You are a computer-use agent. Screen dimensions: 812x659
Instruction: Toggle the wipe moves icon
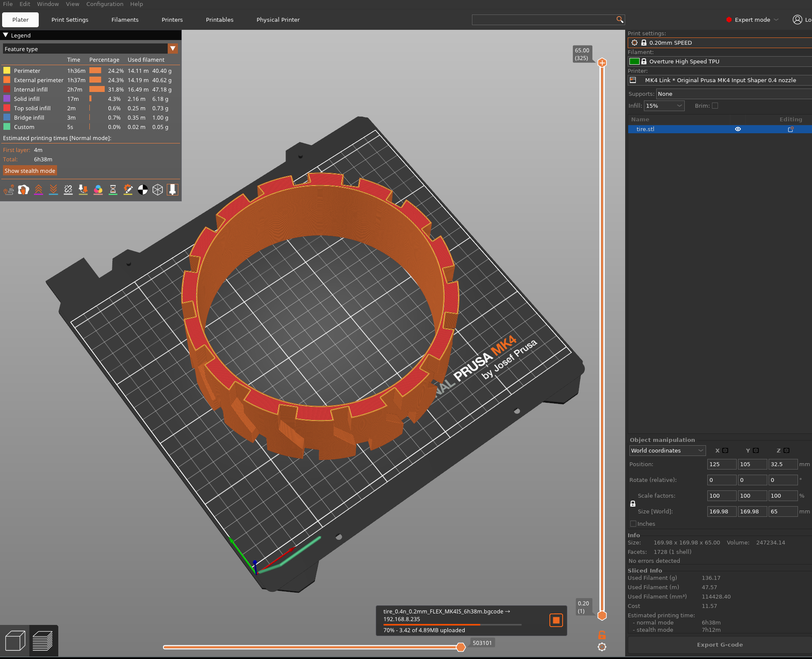click(23, 190)
